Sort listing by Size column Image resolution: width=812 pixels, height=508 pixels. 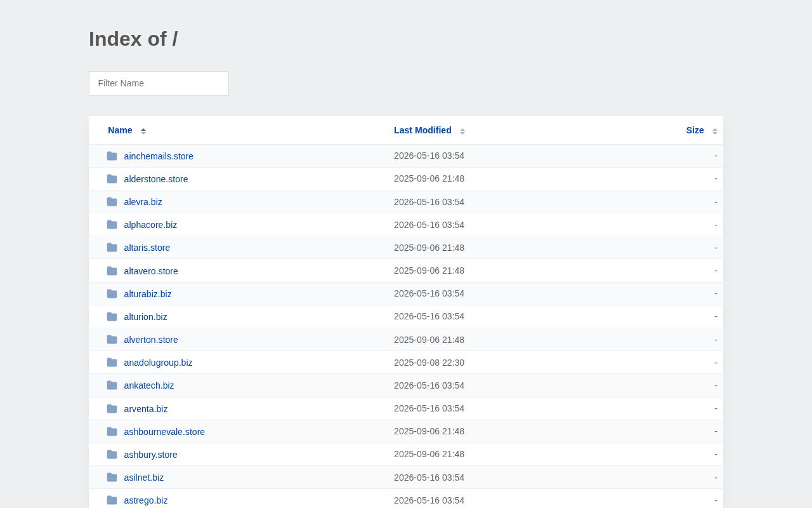(x=695, y=130)
